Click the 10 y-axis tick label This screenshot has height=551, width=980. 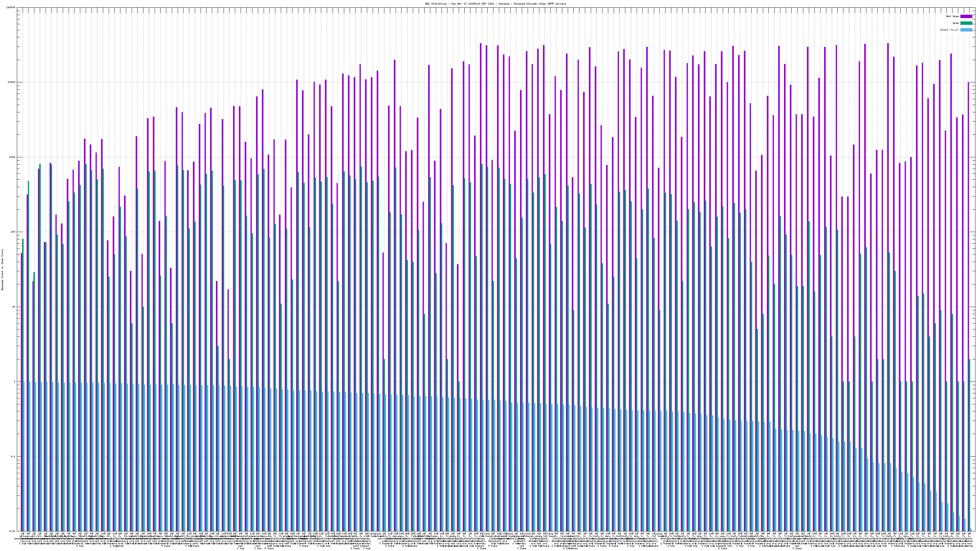(x=14, y=307)
